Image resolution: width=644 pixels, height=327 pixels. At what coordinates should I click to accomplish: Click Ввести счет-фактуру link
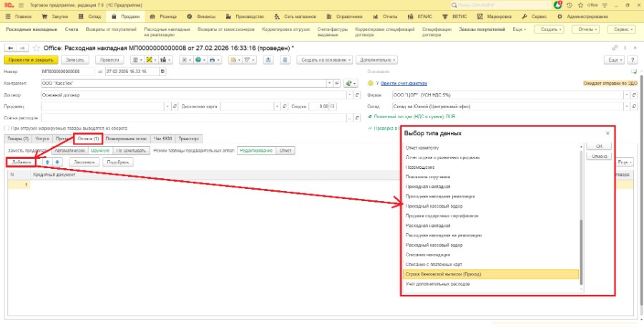tap(404, 83)
